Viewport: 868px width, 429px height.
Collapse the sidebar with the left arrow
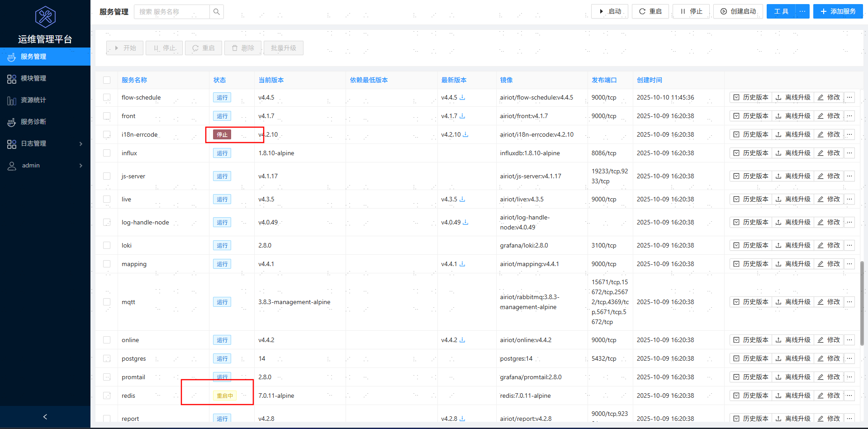[45, 417]
